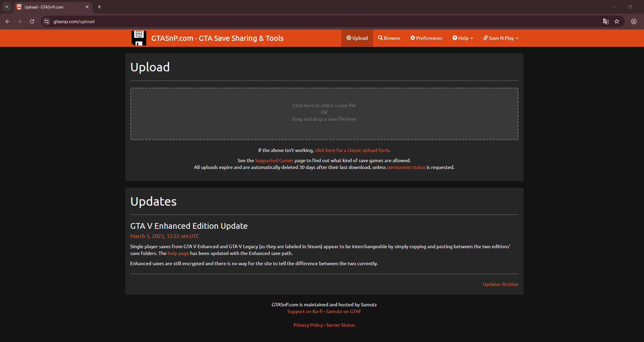Open the Updates Archive link

tap(500, 284)
